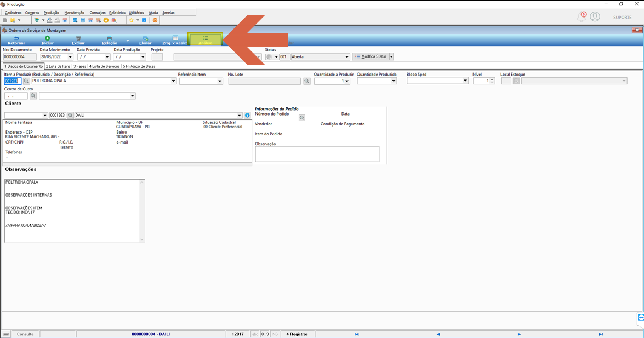Click the Modifica Status button
The height and width of the screenshot is (338, 644).
click(x=371, y=56)
